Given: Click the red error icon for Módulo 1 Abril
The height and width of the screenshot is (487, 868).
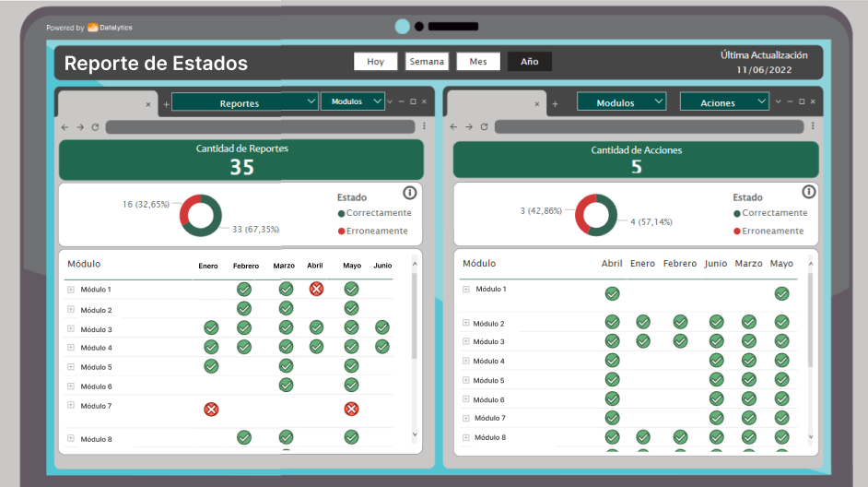Looking at the screenshot, I should coord(316,289).
